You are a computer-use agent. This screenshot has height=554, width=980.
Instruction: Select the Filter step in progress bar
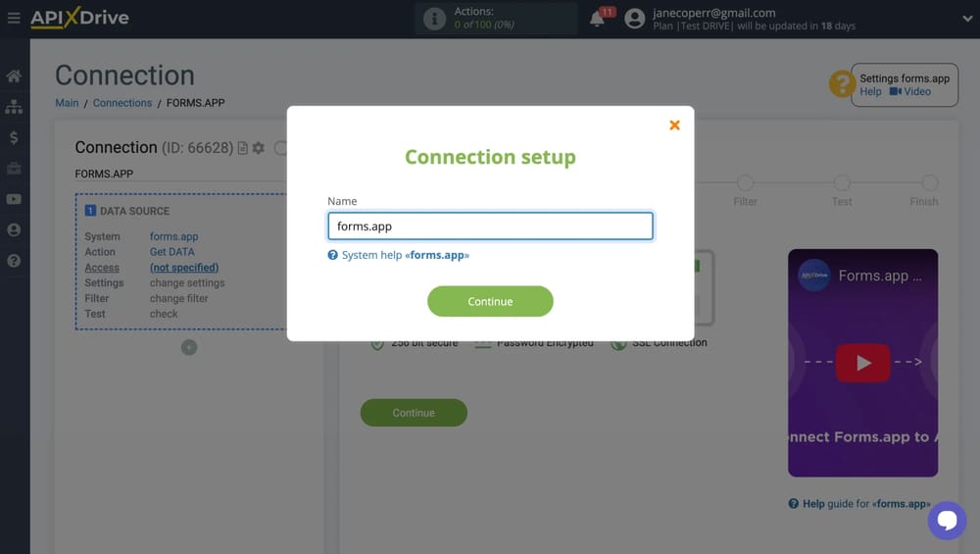pyautogui.click(x=745, y=184)
